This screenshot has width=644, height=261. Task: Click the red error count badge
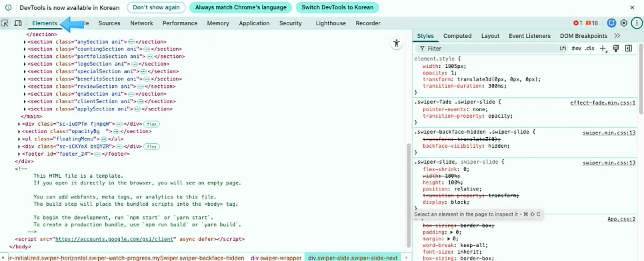(578, 23)
